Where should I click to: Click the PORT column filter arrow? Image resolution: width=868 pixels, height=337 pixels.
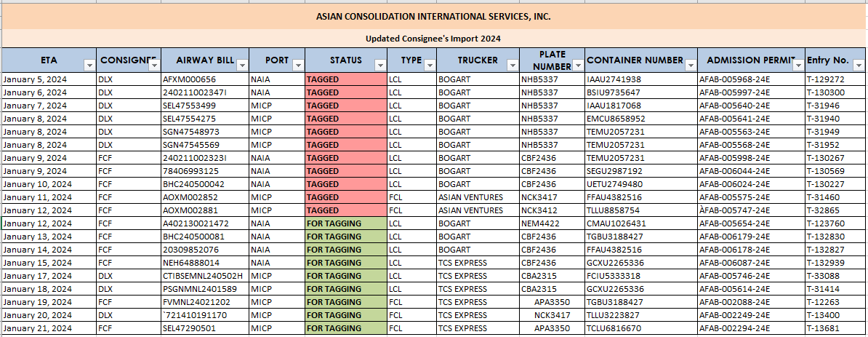(297, 66)
